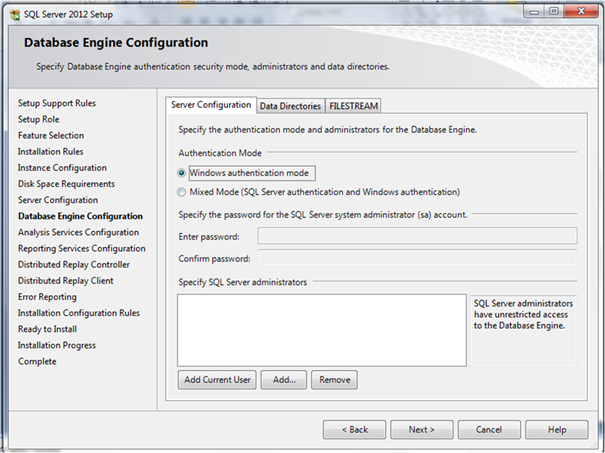Select Reporting Services Configuration step
The image size is (605, 453).
click(82, 249)
